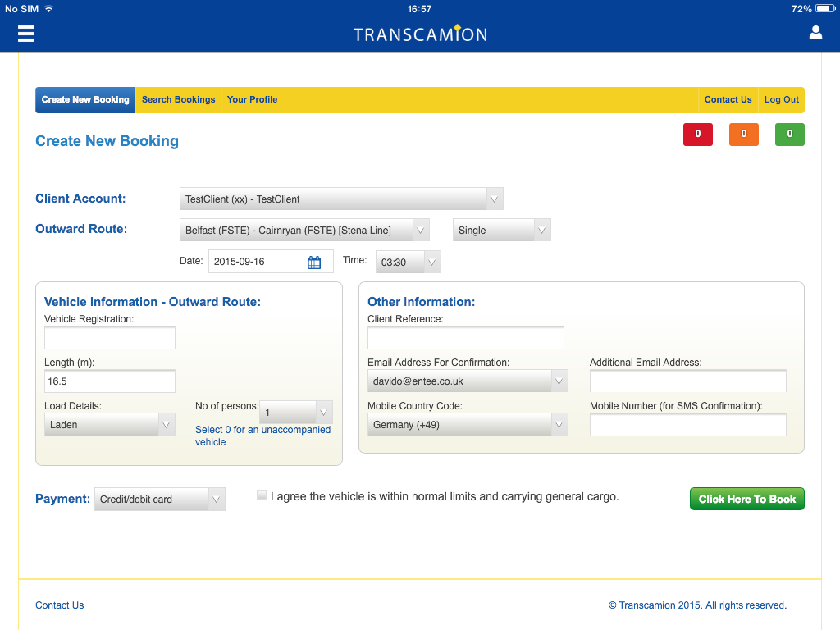Open the Your Profile tab
This screenshot has width=840, height=630.
pyautogui.click(x=253, y=99)
